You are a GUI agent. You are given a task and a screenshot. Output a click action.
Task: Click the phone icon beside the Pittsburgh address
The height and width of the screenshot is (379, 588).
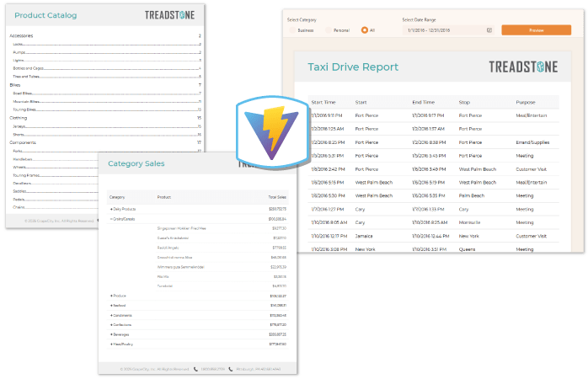pyautogui.click(x=231, y=369)
